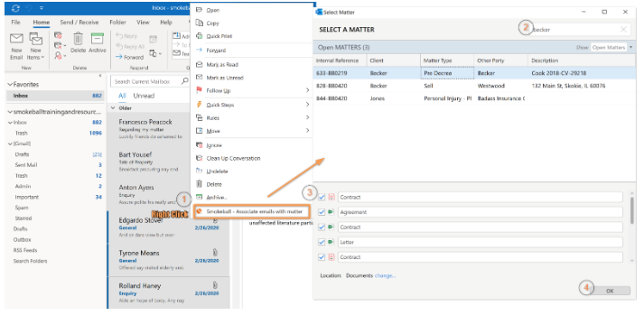Click the Rules icon in context menu

point(200,117)
